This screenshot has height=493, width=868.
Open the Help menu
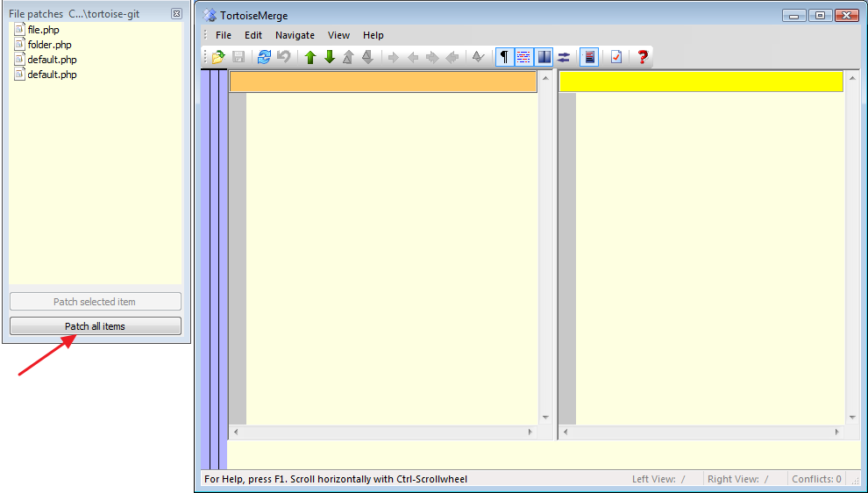point(374,35)
